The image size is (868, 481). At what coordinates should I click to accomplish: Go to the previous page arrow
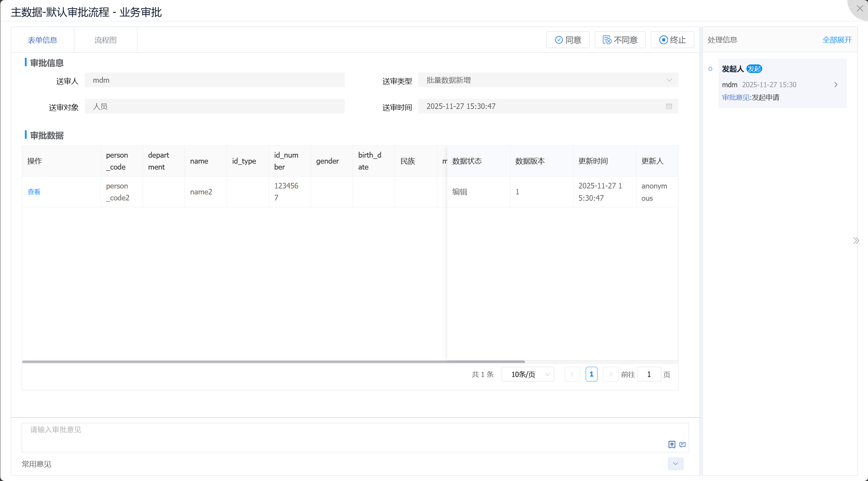(572, 374)
